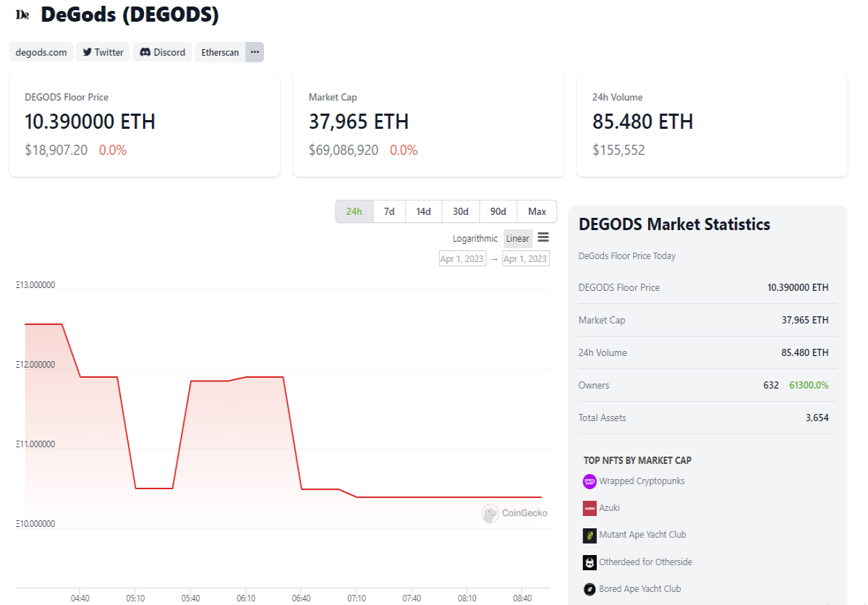Switch chart scale to Logarithmic
868x605 pixels.
pyautogui.click(x=475, y=239)
